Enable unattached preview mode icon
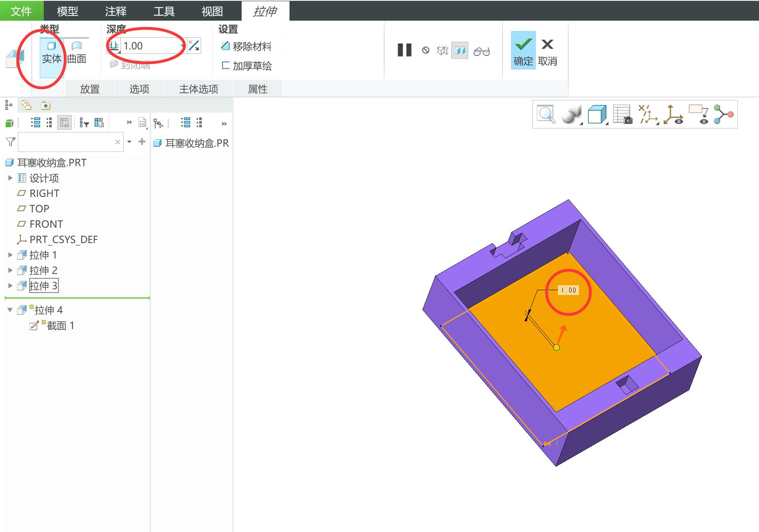The width and height of the screenshot is (759, 532). coord(442,51)
